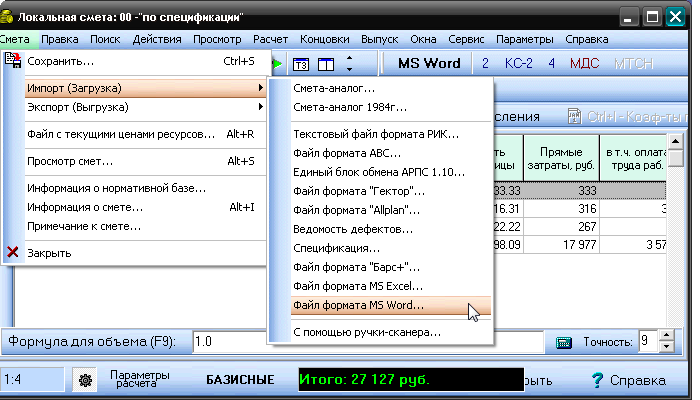Screen dimensions: 700x400
Task: Click the up-down arrows toolbar control
Action: click(348, 64)
